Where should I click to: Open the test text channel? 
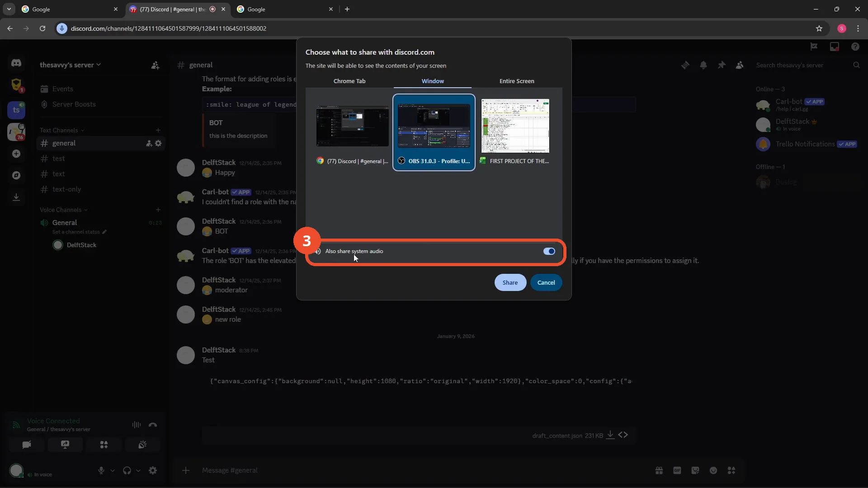(x=58, y=159)
